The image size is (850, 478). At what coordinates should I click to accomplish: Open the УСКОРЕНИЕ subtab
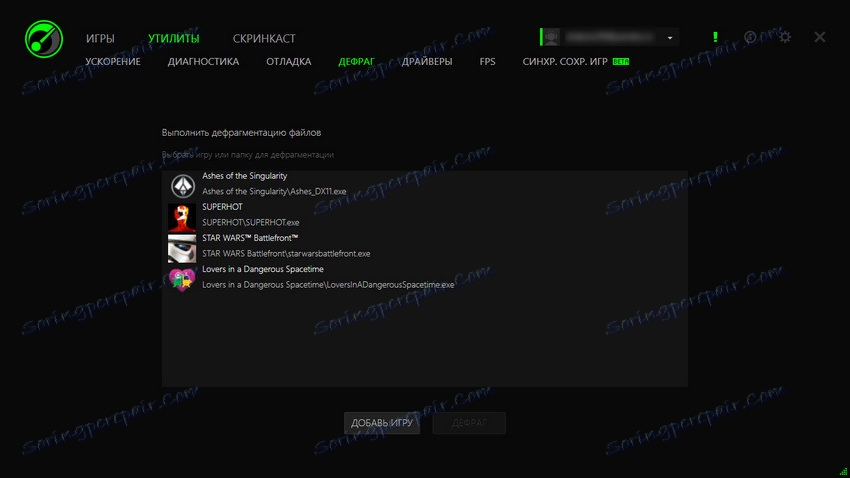point(113,62)
